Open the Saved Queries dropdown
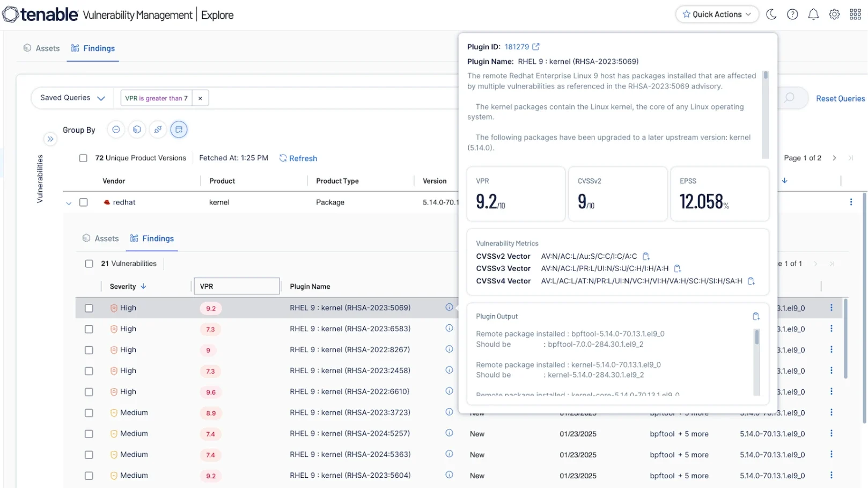 [x=72, y=98]
